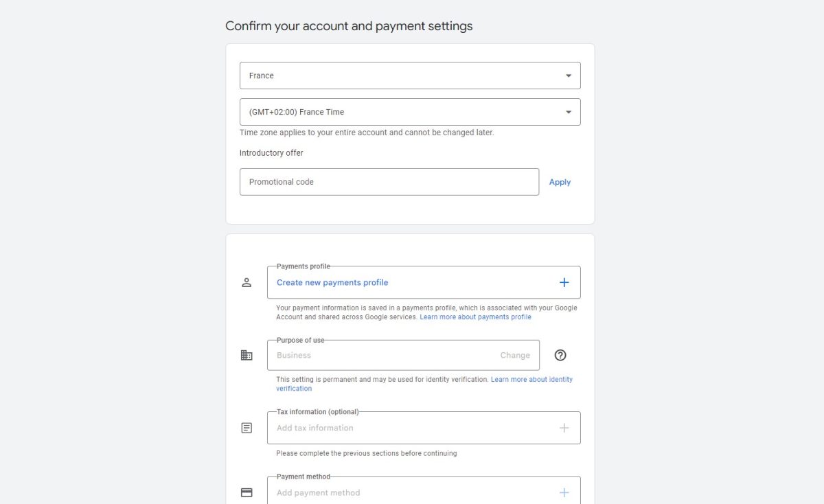Image resolution: width=824 pixels, height=504 pixels.
Task: Click Change for Purpose of use
Action: tap(515, 355)
